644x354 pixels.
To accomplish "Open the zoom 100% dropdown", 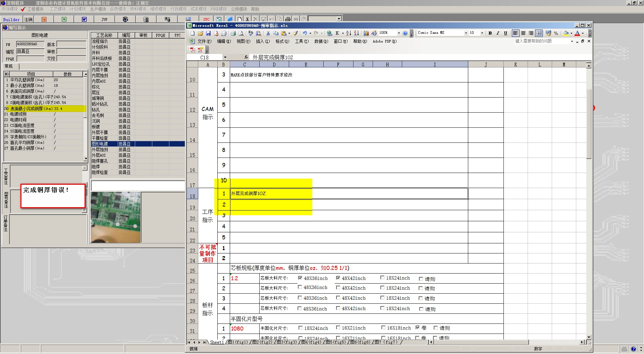I will pos(398,33).
